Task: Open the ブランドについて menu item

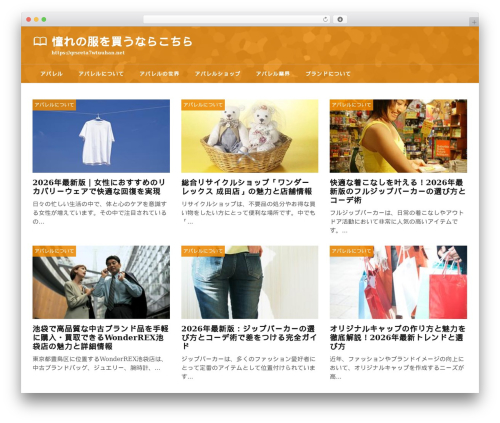Action: pyautogui.click(x=328, y=74)
